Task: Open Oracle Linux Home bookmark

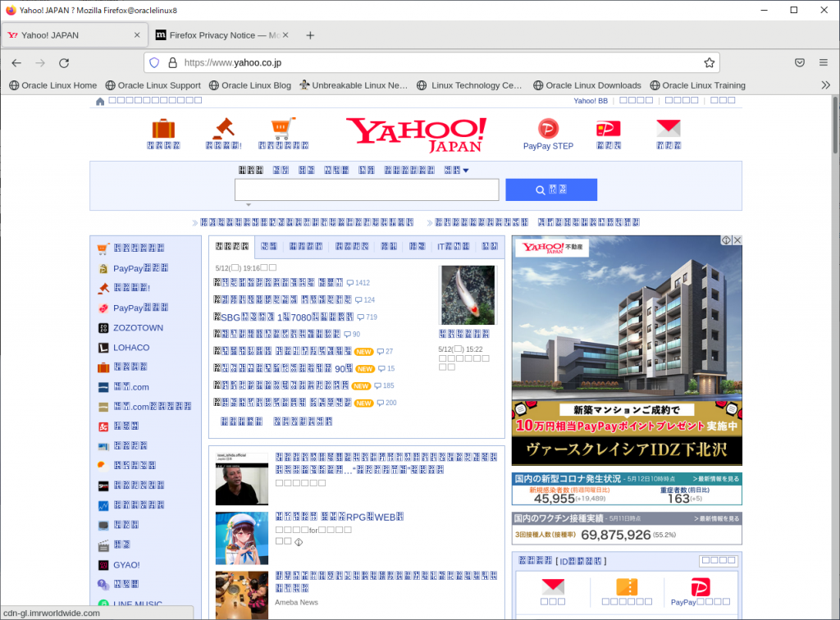Action: pos(53,85)
